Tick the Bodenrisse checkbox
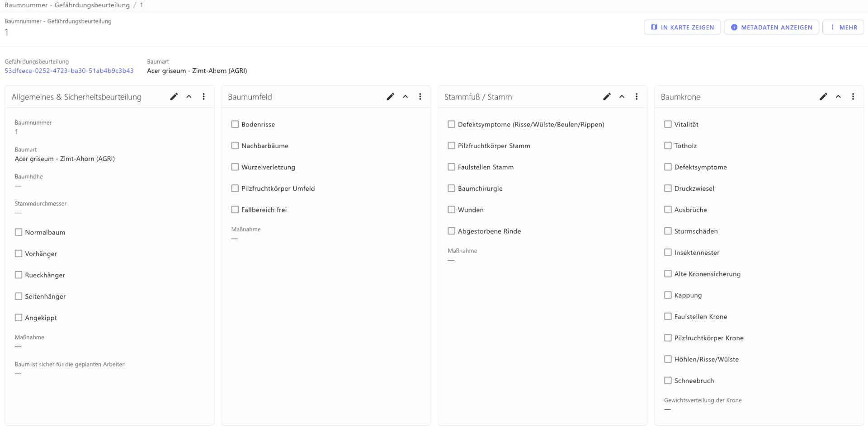The width and height of the screenshot is (868, 436). [235, 124]
